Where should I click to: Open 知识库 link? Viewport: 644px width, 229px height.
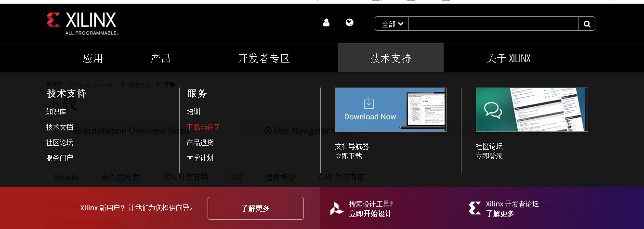point(56,112)
